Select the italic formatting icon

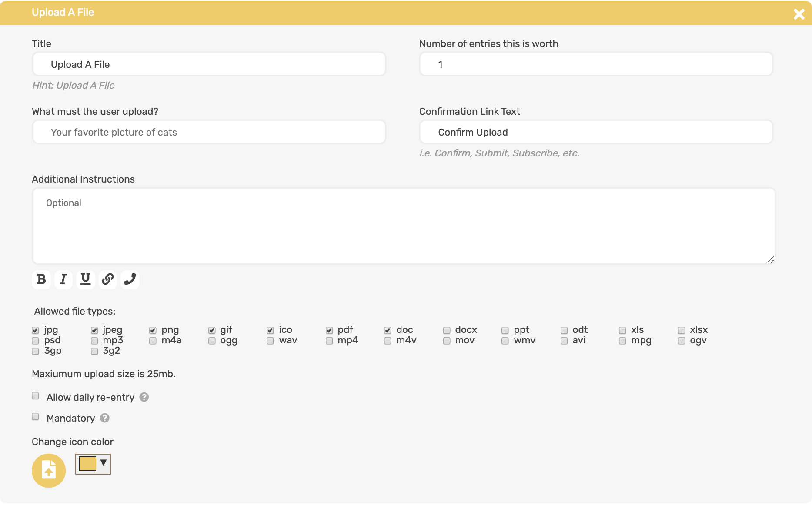(63, 279)
